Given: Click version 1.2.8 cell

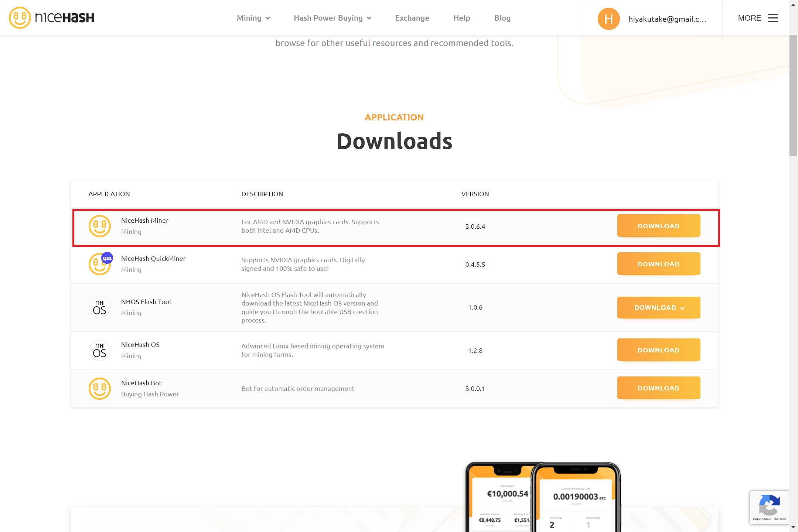Looking at the screenshot, I should 475,351.
